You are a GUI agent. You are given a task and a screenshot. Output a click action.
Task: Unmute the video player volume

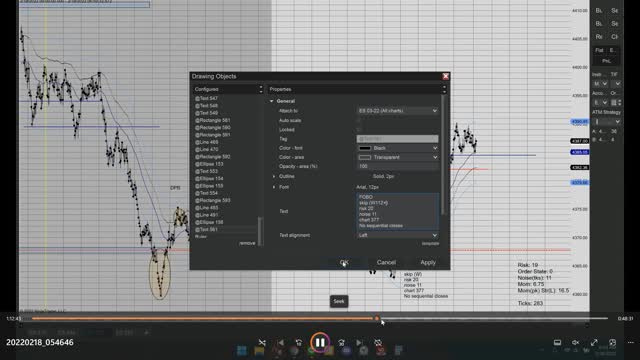[x=576, y=342]
